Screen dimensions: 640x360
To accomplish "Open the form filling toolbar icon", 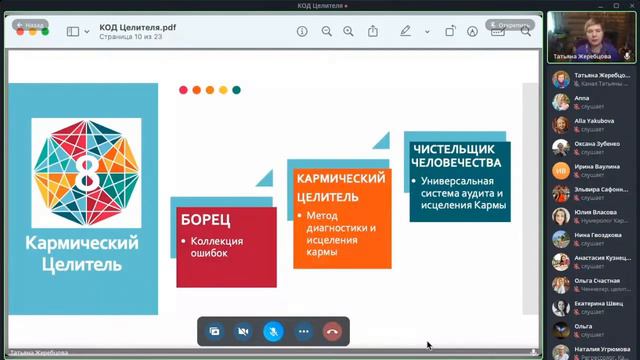I will [x=498, y=32].
